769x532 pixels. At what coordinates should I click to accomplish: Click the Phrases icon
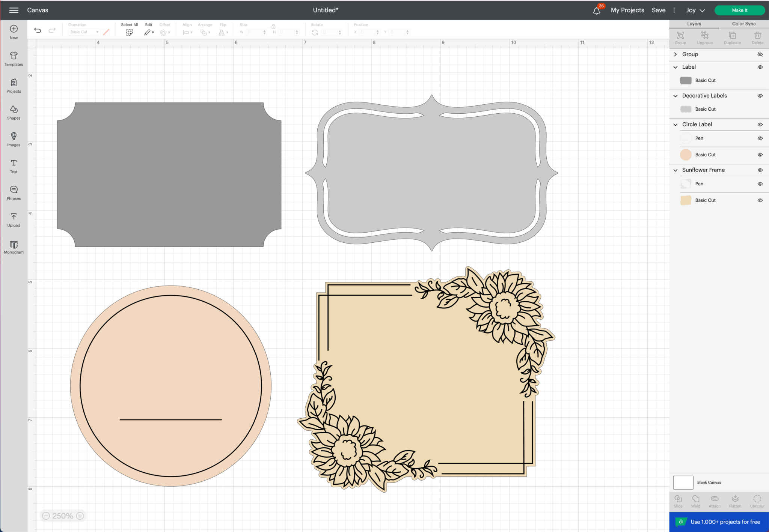(14, 192)
